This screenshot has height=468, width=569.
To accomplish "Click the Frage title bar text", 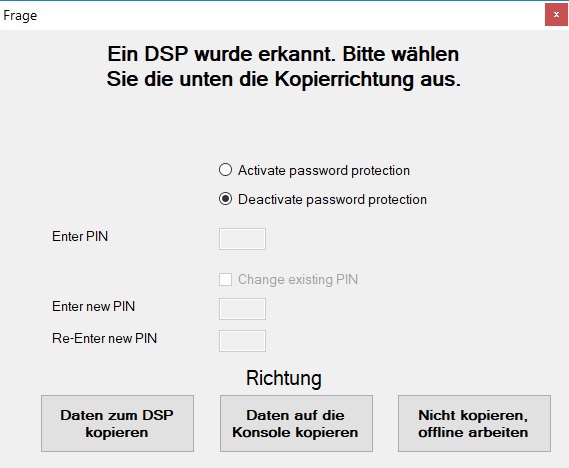I will pyautogui.click(x=20, y=16).
